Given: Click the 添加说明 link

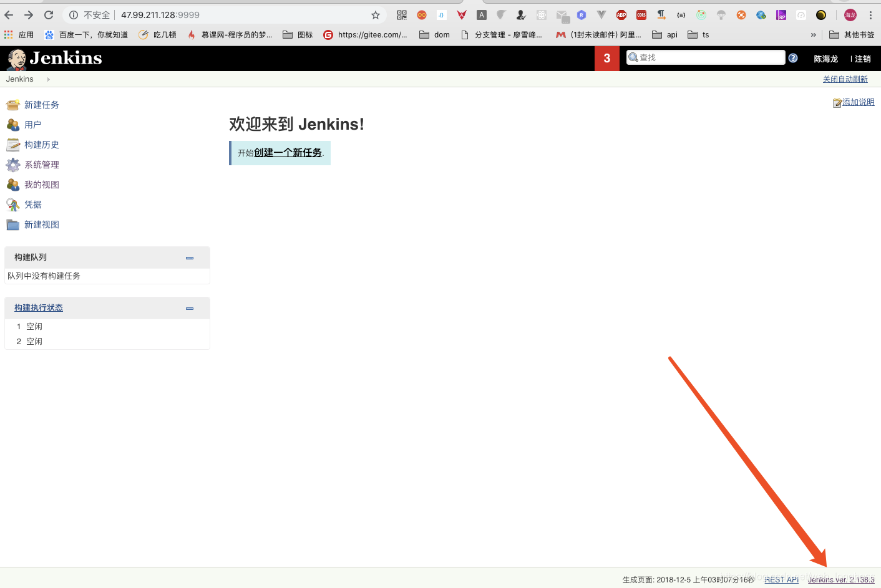Looking at the screenshot, I should tap(859, 102).
